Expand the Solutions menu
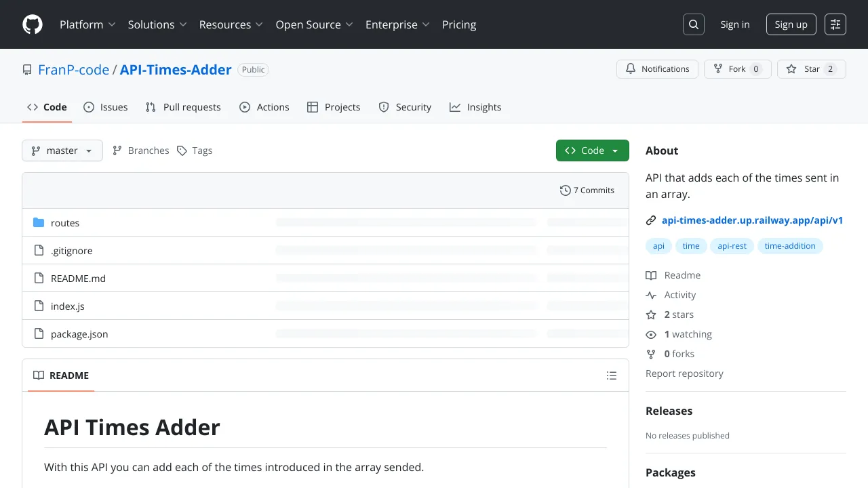 [x=157, y=24]
